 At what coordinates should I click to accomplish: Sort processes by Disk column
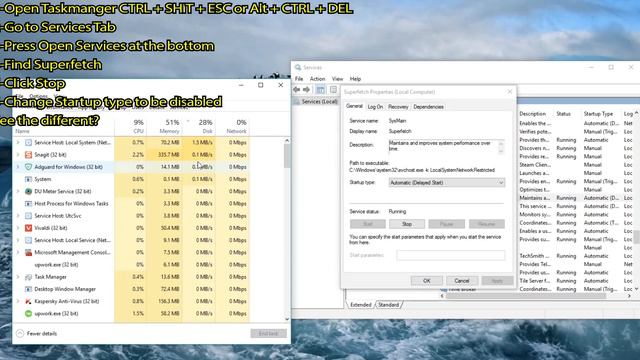click(199, 127)
